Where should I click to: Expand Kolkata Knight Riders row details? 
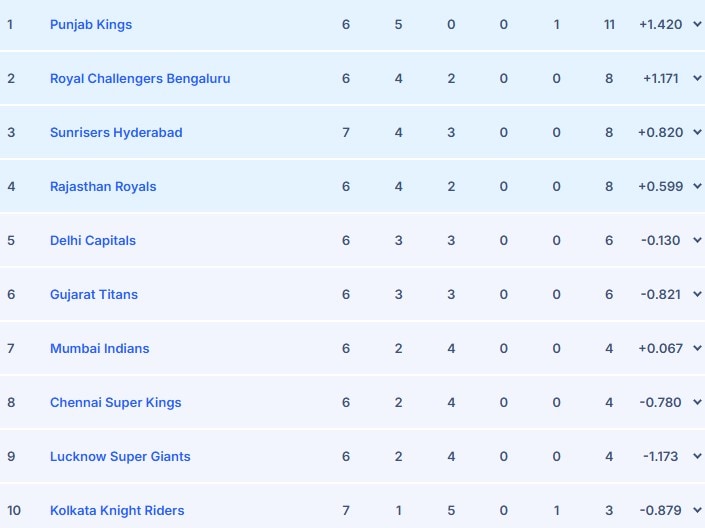pos(697,510)
